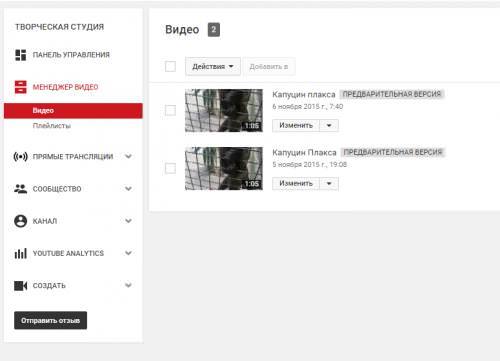Select the Видео tab in the sidebar
Viewport: 500px width, 361px height.
point(73,111)
